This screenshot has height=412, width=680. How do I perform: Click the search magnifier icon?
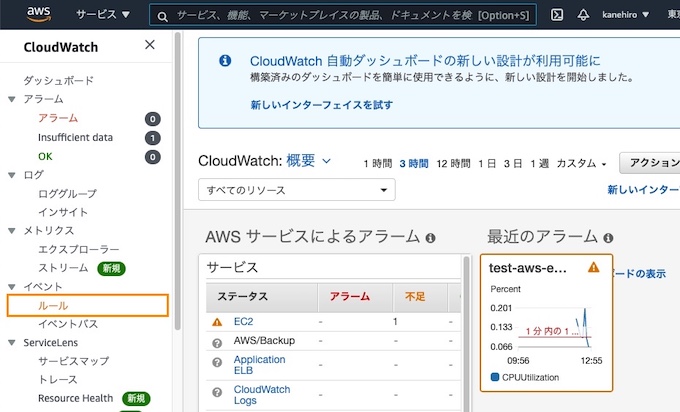[x=163, y=16]
